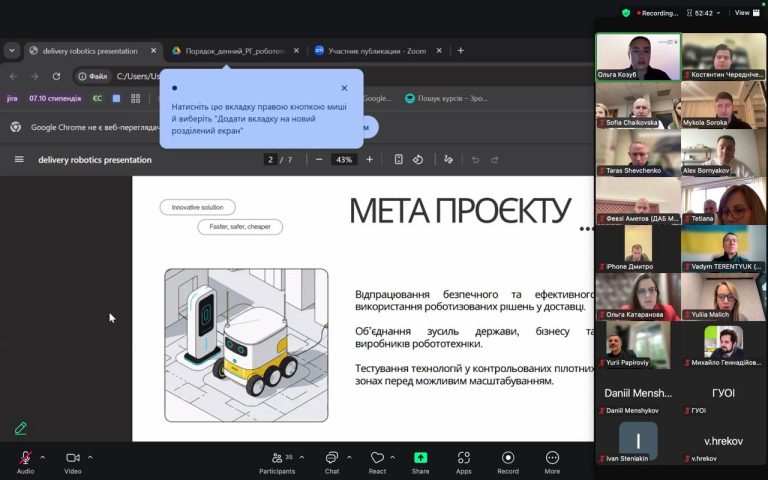
Task: Select Sofia Chaikovska's video thumbnail
Action: 638,103
